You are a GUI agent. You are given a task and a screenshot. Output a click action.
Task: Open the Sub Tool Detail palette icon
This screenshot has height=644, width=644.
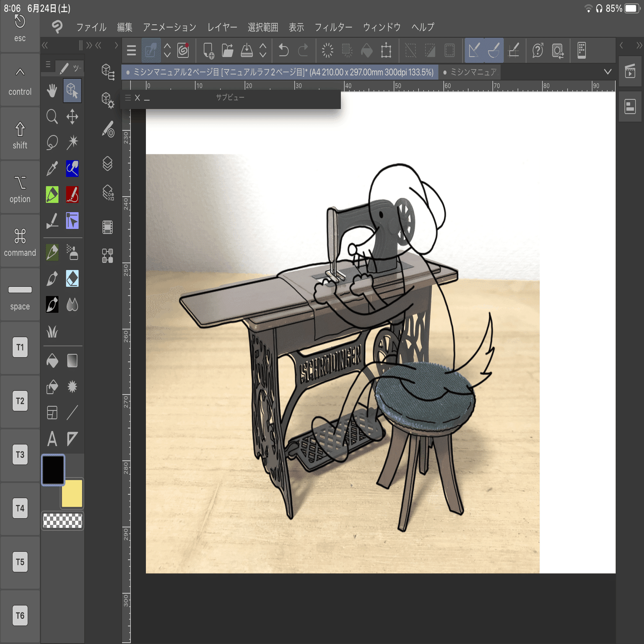coord(107,131)
